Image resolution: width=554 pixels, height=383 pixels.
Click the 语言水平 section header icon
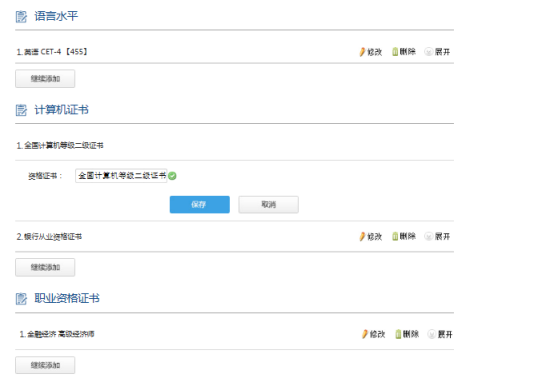(x=21, y=17)
